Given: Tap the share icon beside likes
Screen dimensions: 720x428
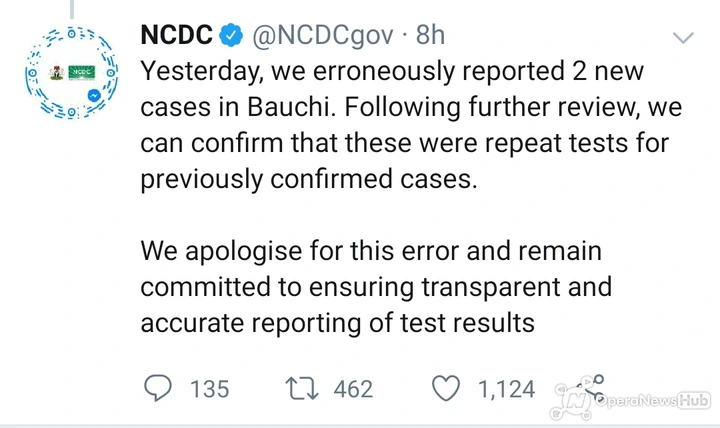Looking at the screenshot, I should click(x=591, y=389).
